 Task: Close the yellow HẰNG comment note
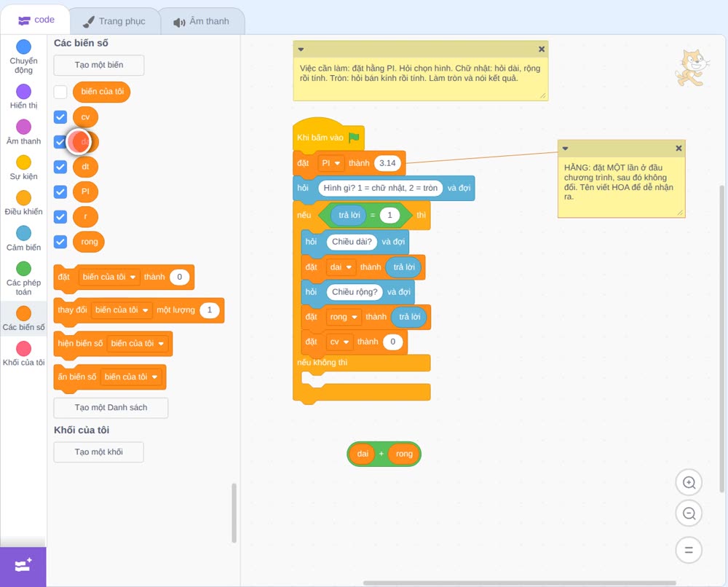point(678,148)
